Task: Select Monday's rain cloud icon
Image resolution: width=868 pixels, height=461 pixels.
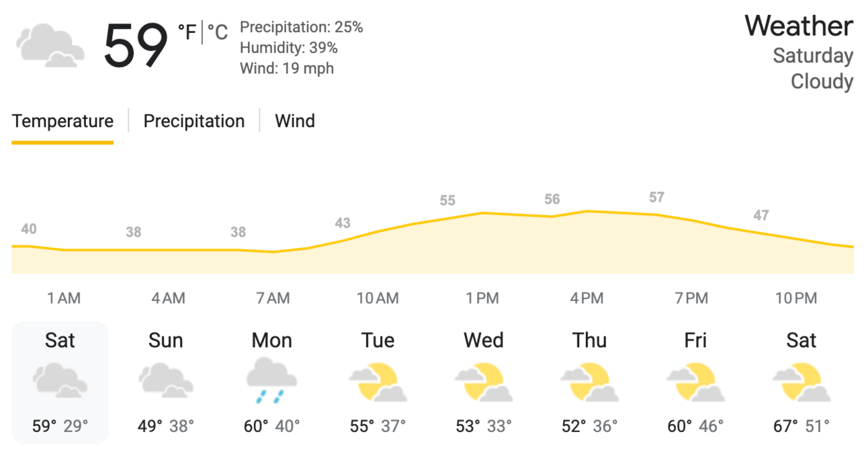Action: [x=272, y=380]
